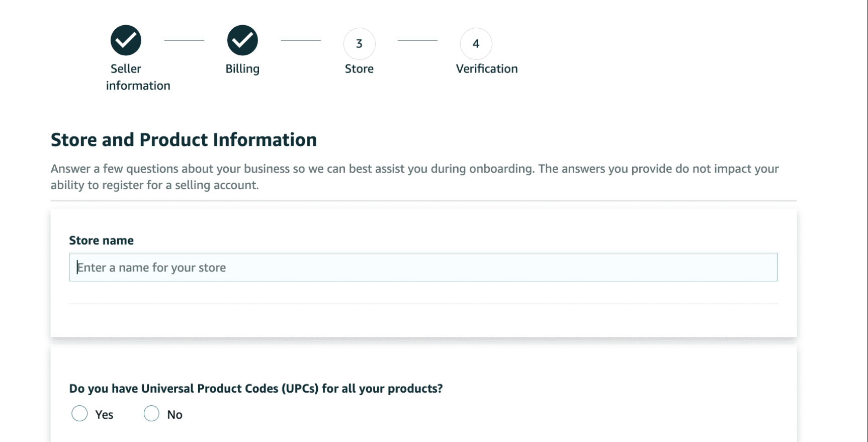Viewport: 868px width, 442px height.
Task: Click the 'Store' step label
Action: [359, 69]
